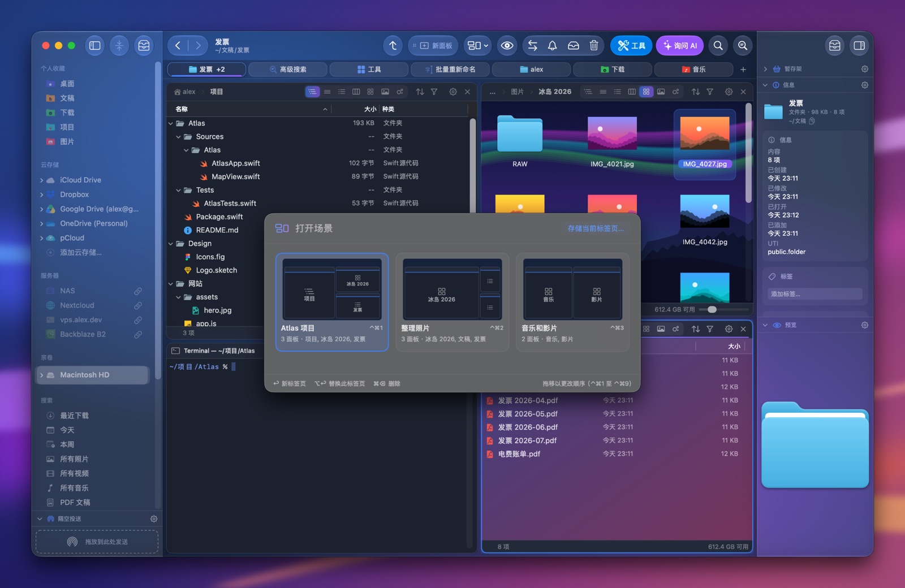
Task: Collapse the Atlas folder tree
Action: coord(171,123)
